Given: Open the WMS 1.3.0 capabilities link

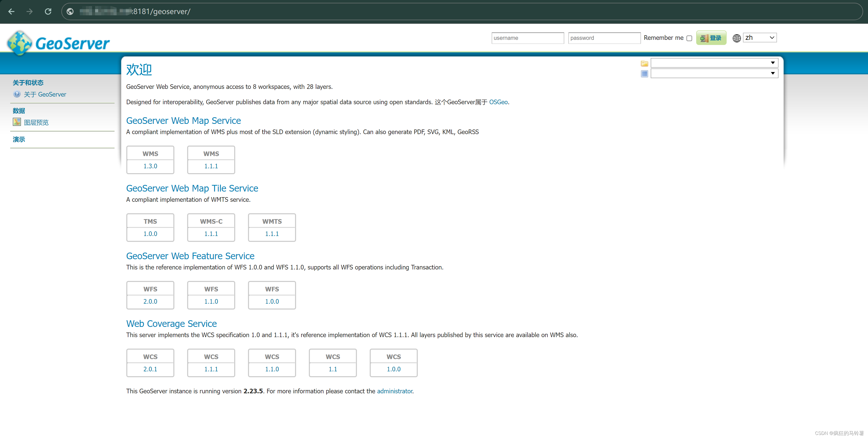Looking at the screenshot, I should coord(150,166).
